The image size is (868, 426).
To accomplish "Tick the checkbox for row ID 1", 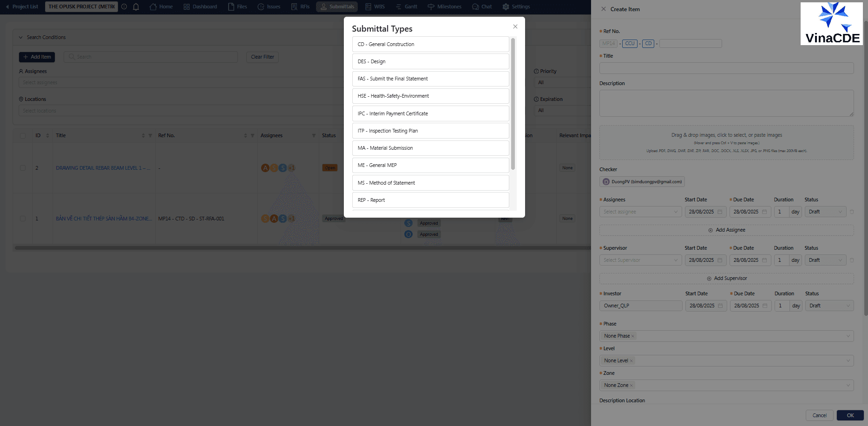I will coord(23,219).
